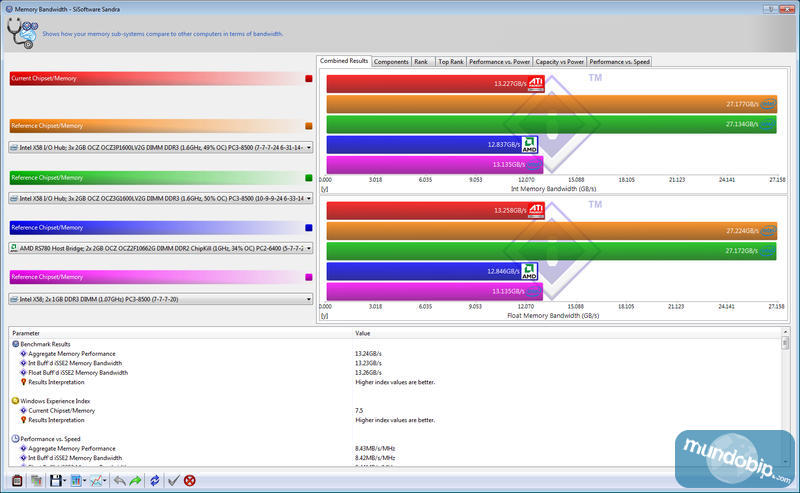
Task: Switch to the Components tab
Action: (x=391, y=62)
